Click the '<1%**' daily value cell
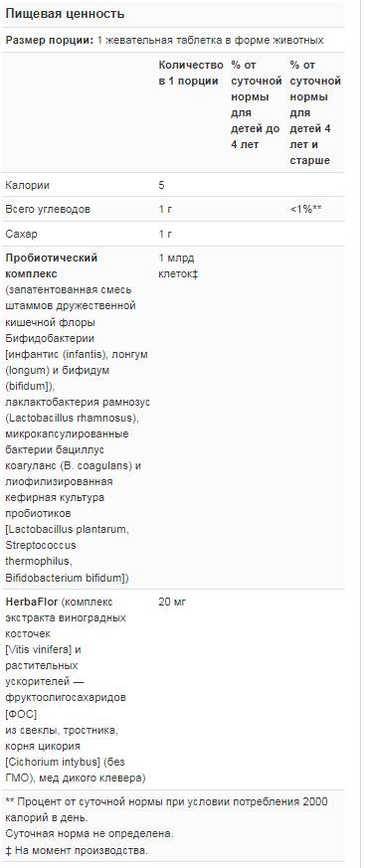The height and width of the screenshot is (868, 365). (305, 210)
